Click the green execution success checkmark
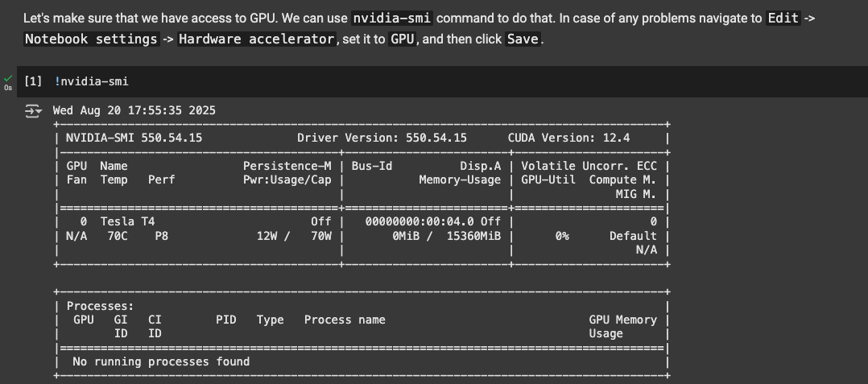Screen dimensions: 868x384 (x=8, y=79)
